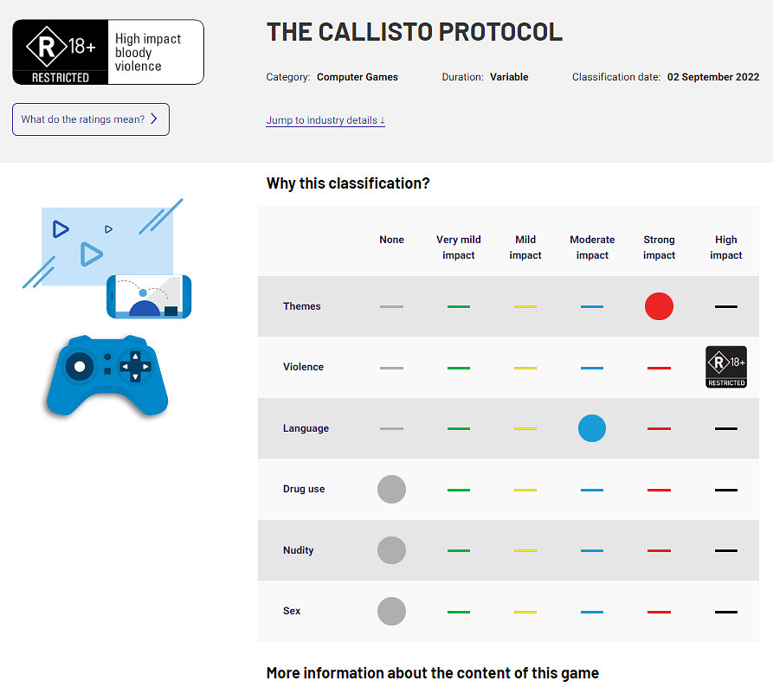This screenshot has width=773, height=700.
Task: Click the black High impact dash for Themes
Action: (725, 306)
